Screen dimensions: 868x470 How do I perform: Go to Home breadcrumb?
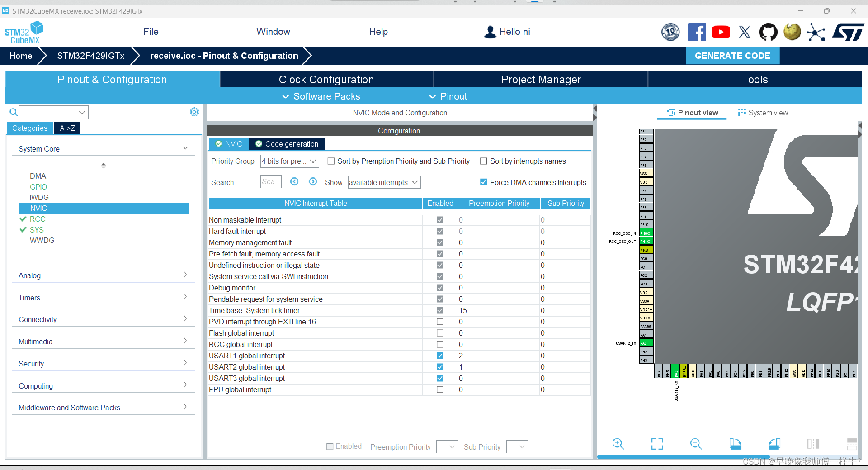click(x=21, y=56)
